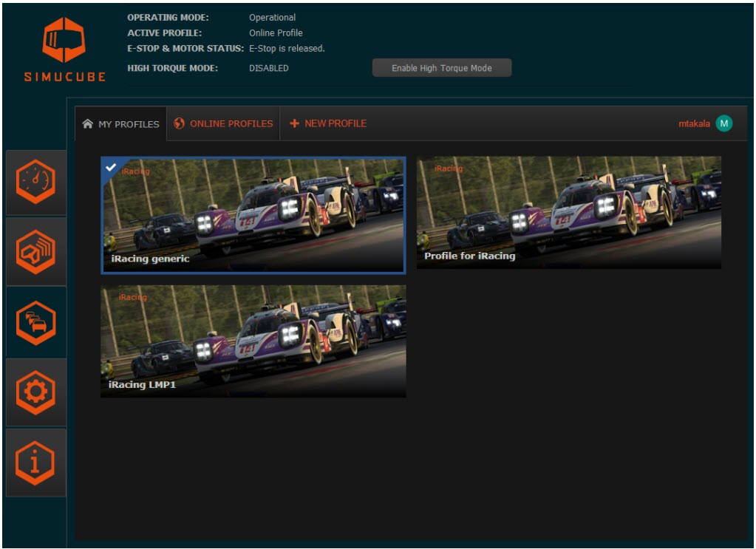756x549 pixels.
Task: Click the 'E-Stop is released.' status text
Action: 287,48
